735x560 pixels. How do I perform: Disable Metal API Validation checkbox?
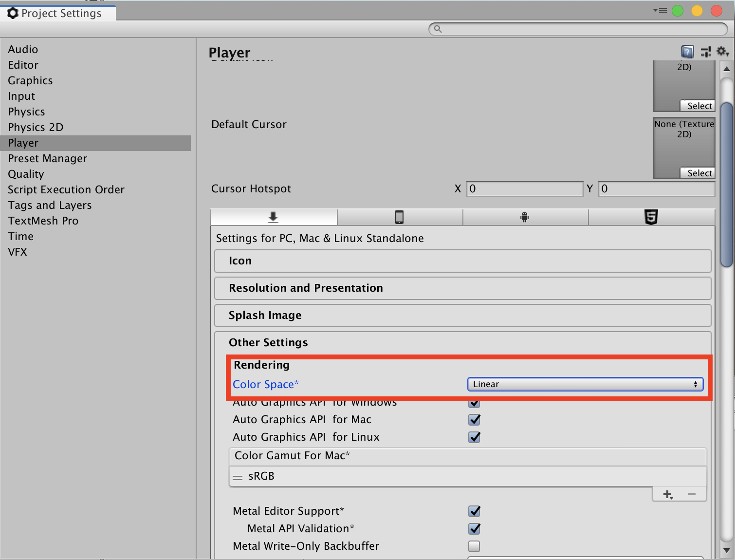click(x=474, y=529)
